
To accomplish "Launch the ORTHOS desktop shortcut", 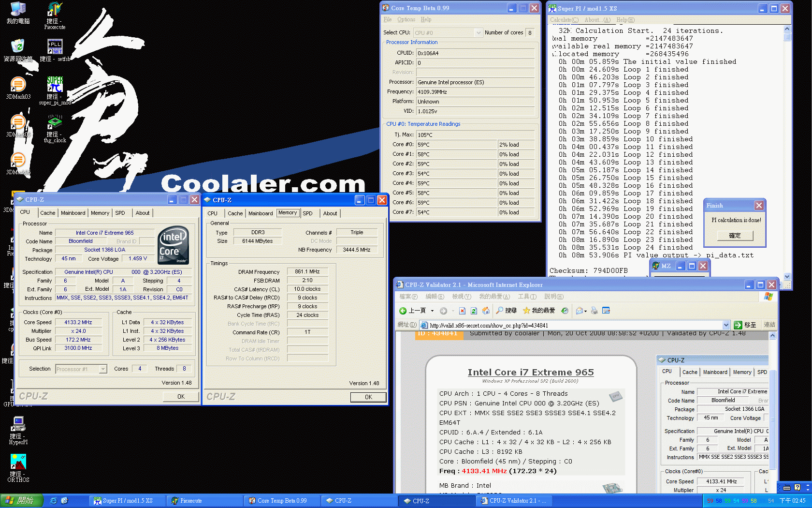I will coord(18,468).
